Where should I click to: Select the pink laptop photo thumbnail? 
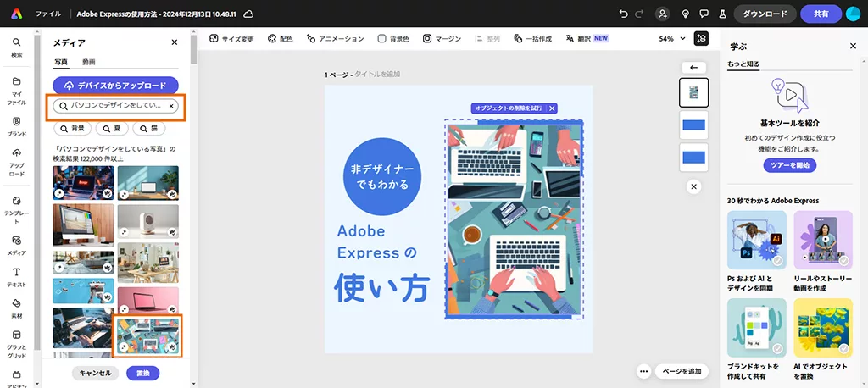[x=147, y=299]
